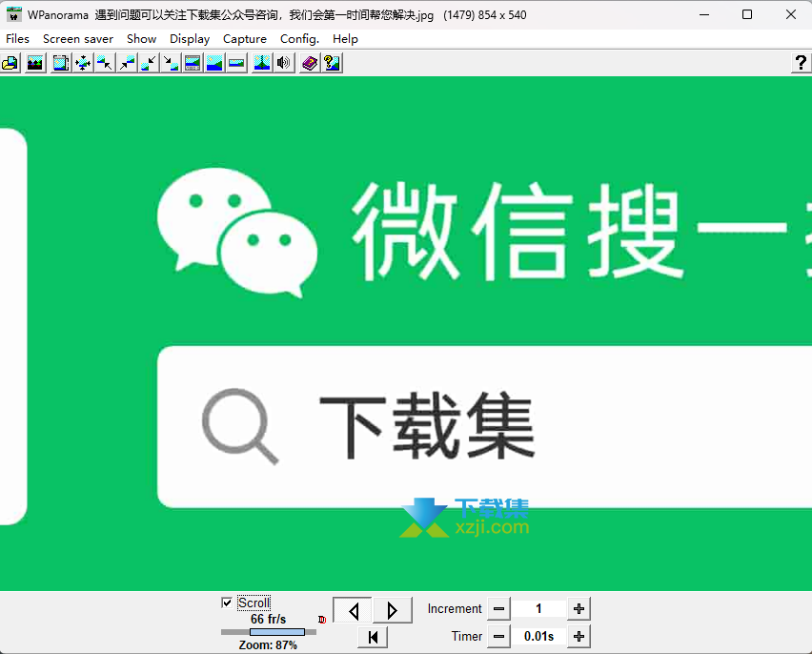The width and height of the screenshot is (812, 654).
Task: Click the small red marker icon
Action: pos(322,620)
